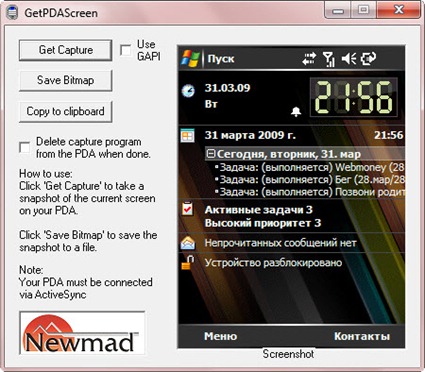Tap the padlock device lock icon

188,262
